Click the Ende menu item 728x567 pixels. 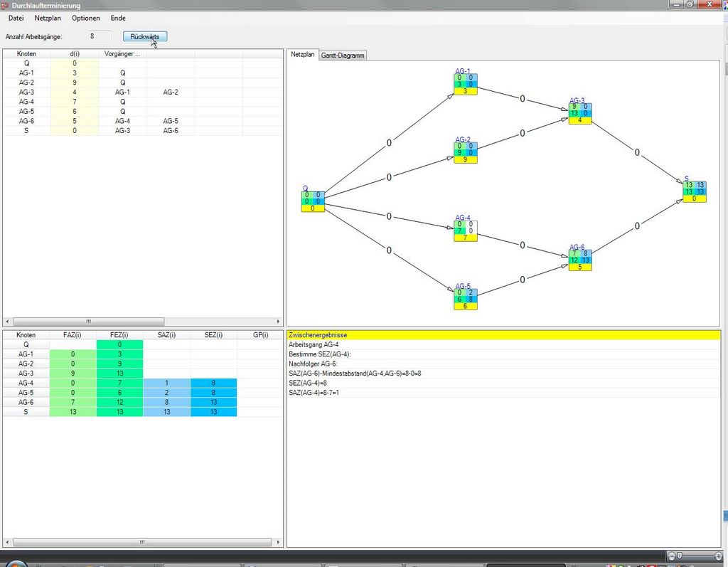[118, 18]
